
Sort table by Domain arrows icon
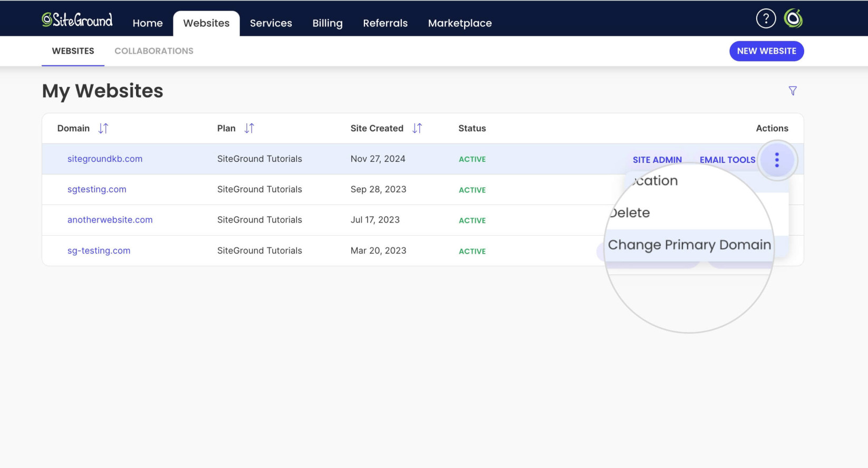pos(103,128)
